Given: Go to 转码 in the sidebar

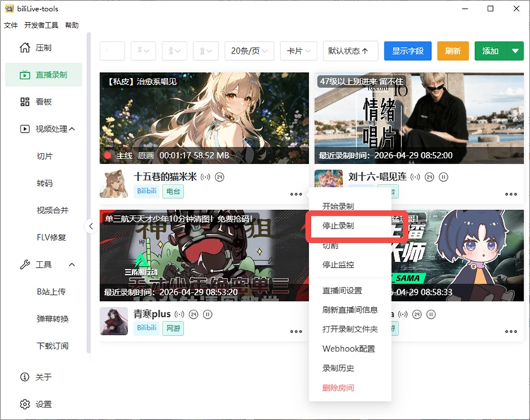Looking at the screenshot, I should (45, 183).
